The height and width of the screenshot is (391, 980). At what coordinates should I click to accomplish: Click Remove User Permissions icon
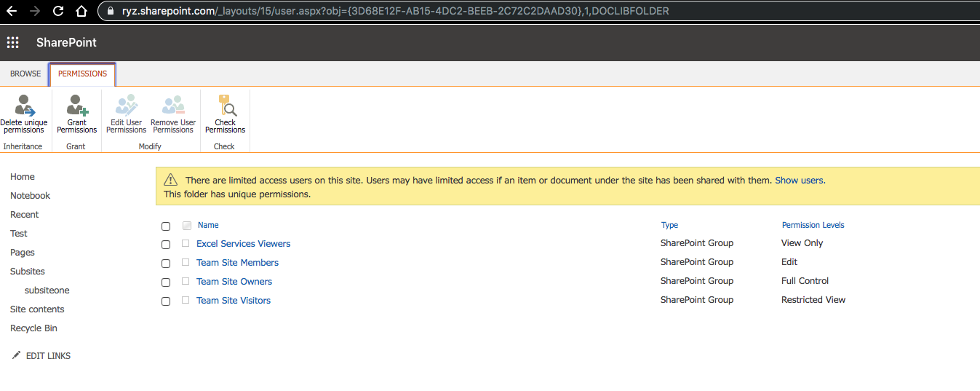tap(173, 106)
